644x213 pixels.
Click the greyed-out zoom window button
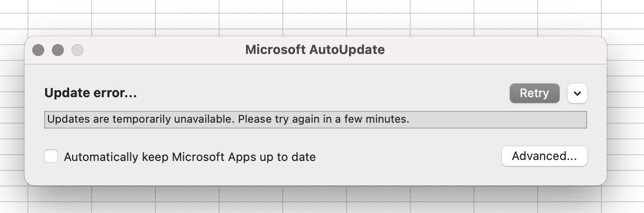tap(77, 50)
